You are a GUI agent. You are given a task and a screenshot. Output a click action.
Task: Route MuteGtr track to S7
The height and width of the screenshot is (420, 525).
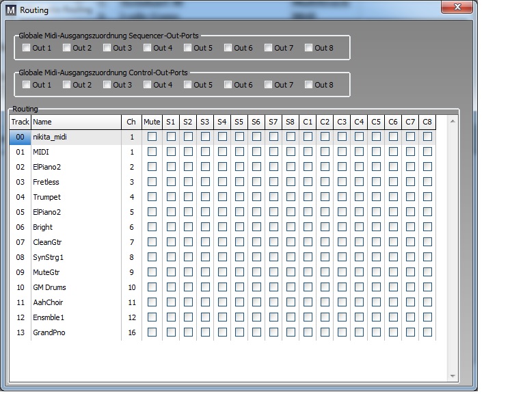[273, 272]
